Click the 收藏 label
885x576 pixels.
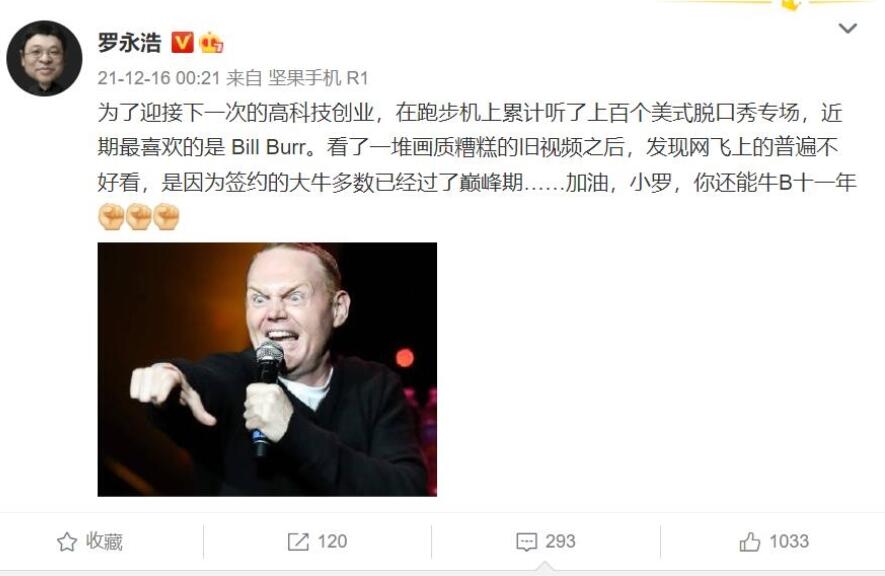(x=104, y=541)
